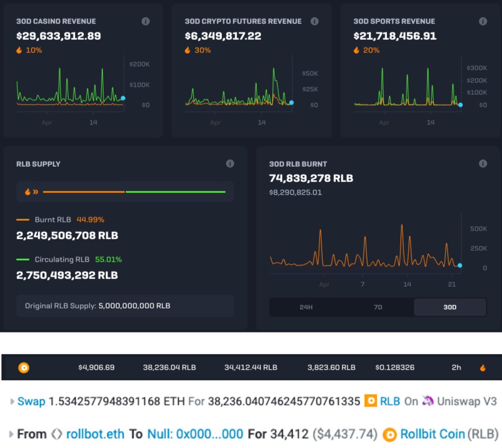Expand the Swap transaction line arrow
Viewport: 502px width, 448px height.
coord(12,401)
